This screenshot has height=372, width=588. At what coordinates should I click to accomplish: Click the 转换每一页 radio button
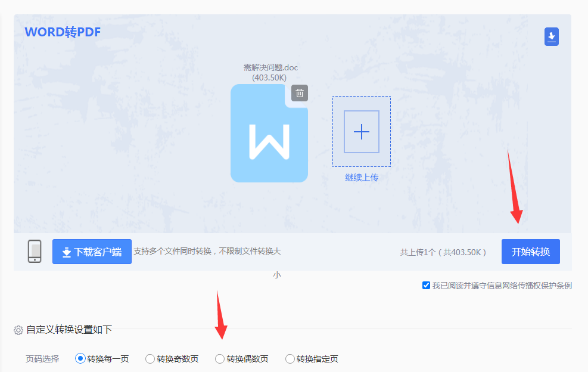point(79,359)
